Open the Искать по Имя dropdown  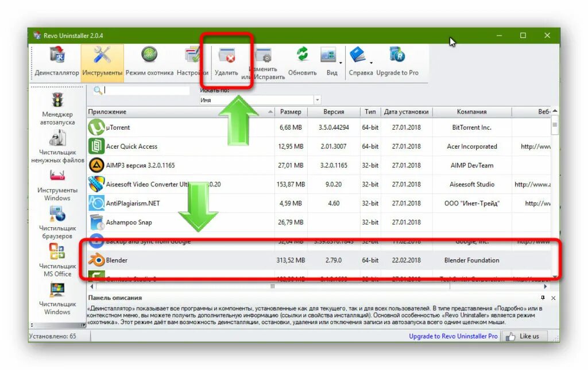317,100
